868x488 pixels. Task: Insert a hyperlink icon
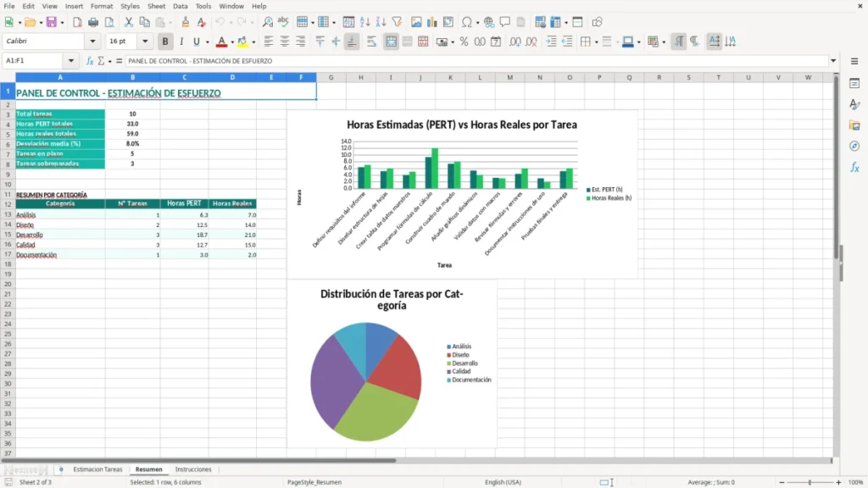(x=489, y=22)
